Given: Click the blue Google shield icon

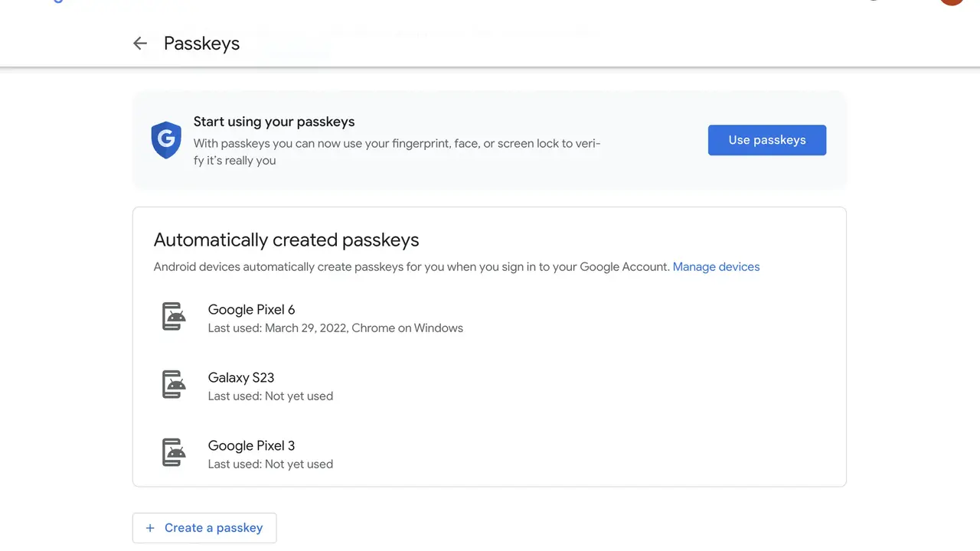Looking at the screenshot, I should (166, 140).
